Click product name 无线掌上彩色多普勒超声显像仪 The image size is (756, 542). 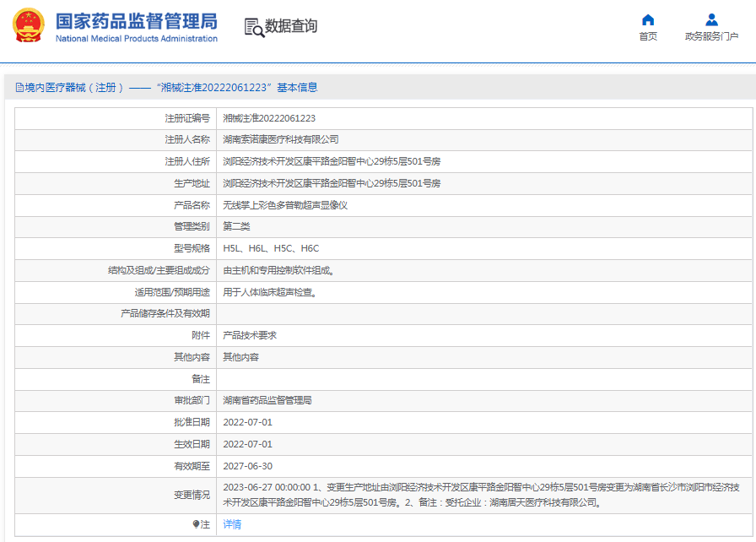[285, 205]
